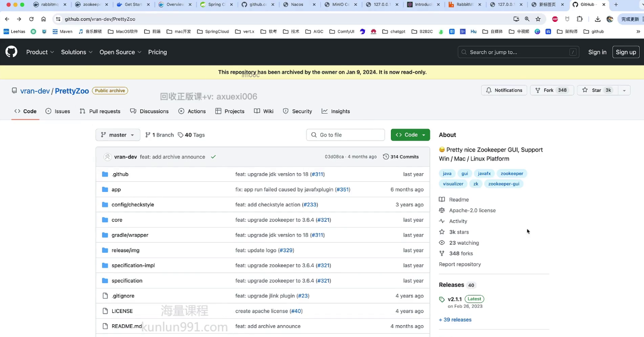Click the fork icon beside 348 forks
Viewport: 644px width, 337px height.
pyautogui.click(x=442, y=253)
